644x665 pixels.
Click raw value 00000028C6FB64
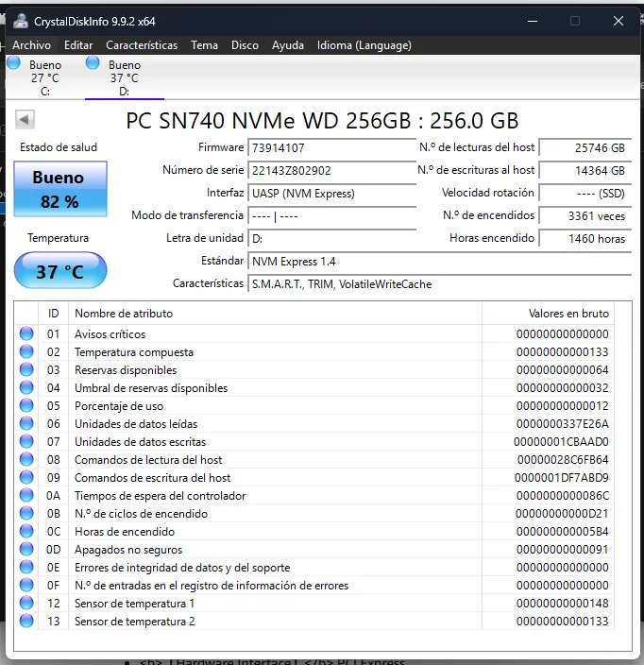click(x=563, y=460)
